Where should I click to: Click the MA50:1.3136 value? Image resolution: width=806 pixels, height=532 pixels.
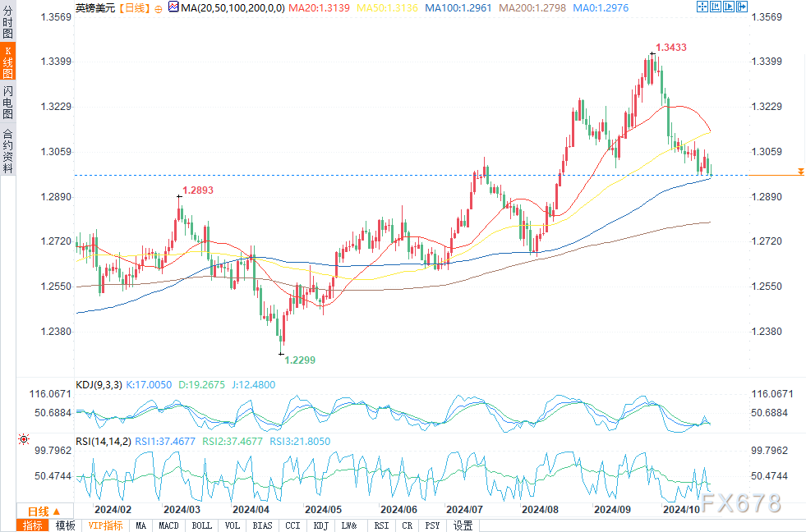pos(387,8)
